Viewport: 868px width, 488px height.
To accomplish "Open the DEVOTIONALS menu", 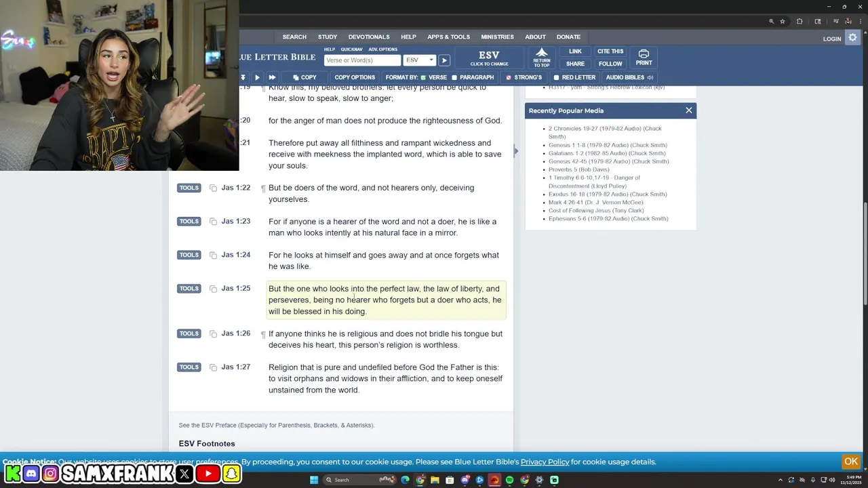I will [x=369, y=37].
